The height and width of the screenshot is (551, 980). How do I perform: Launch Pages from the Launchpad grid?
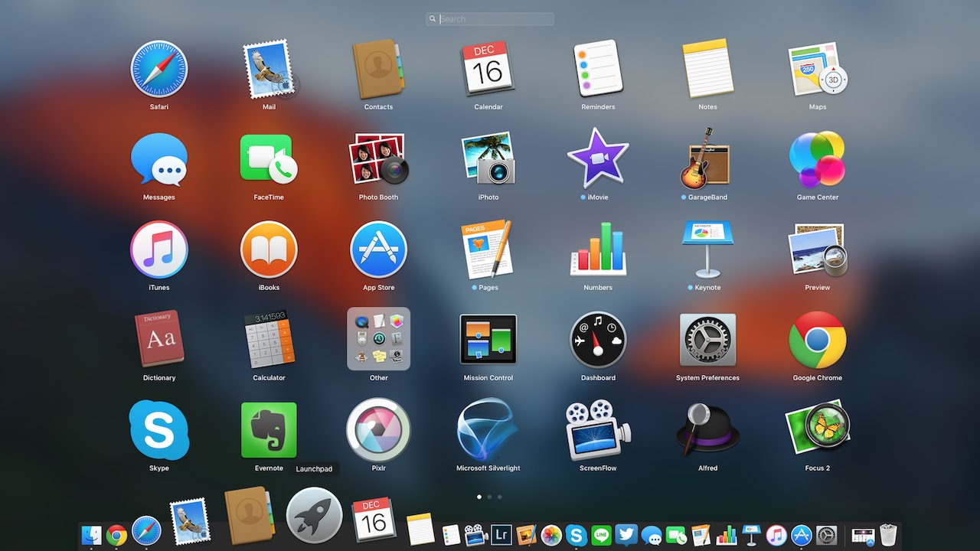[x=488, y=249]
